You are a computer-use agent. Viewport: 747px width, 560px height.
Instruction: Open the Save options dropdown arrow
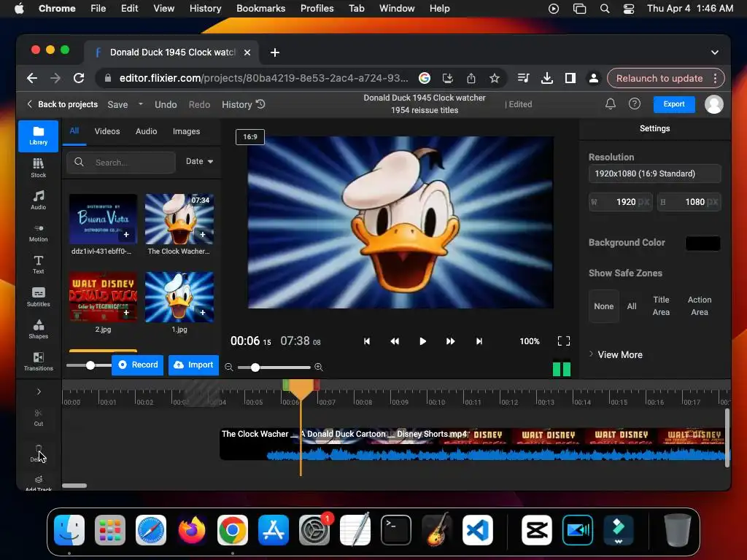[x=141, y=104]
